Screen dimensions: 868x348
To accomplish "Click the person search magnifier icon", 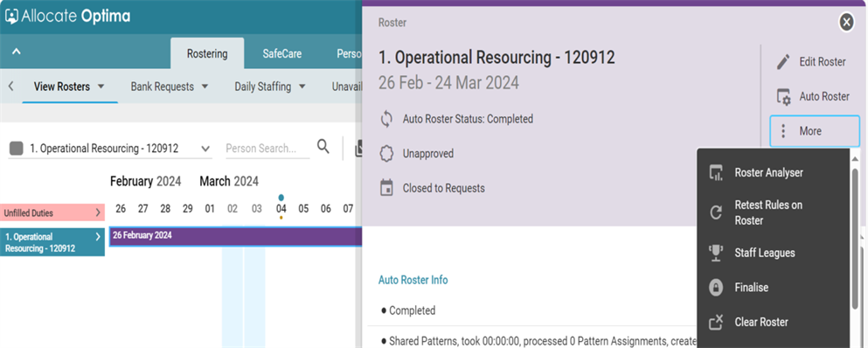I will pyautogui.click(x=323, y=147).
